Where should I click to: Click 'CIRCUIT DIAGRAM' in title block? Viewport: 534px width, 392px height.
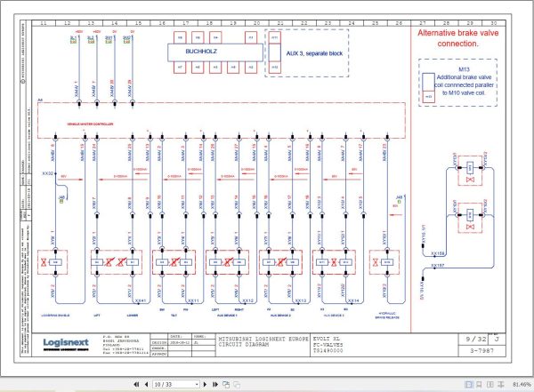[x=244, y=345]
